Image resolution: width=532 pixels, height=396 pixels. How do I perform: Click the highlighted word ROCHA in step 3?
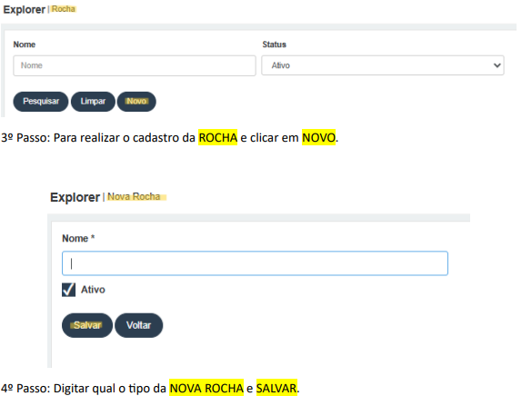tap(218, 137)
